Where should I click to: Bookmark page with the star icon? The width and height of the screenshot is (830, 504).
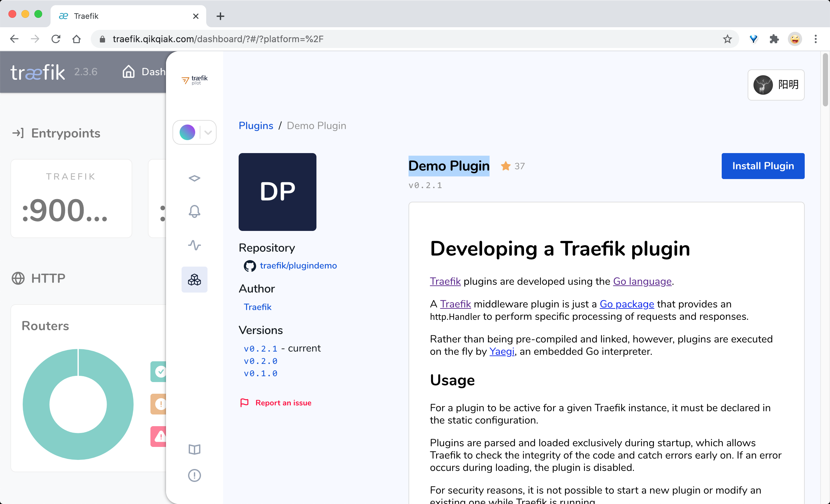pos(727,39)
